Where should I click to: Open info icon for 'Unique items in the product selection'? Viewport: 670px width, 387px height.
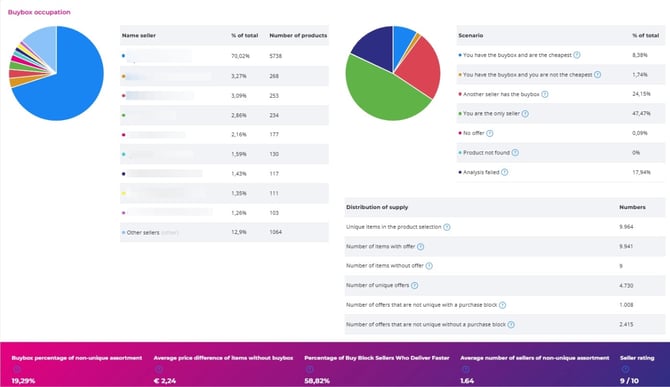click(x=447, y=227)
